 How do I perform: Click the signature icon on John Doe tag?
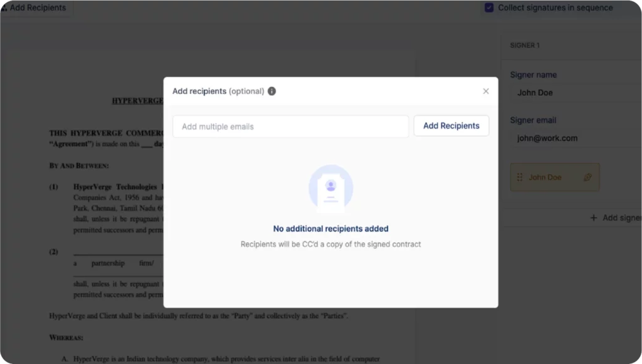click(x=587, y=177)
